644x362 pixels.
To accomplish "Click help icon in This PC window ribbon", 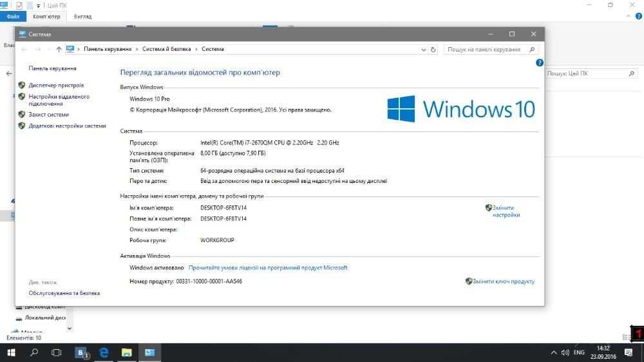I will click(x=639, y=17).
